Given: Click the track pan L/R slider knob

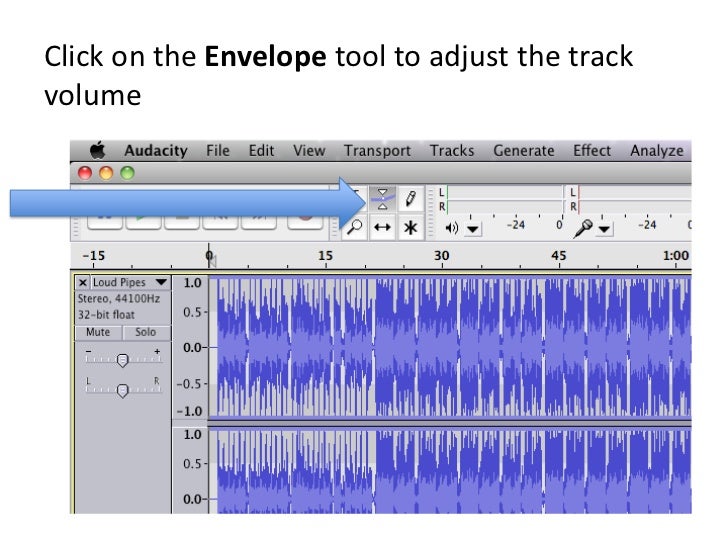Looking at the screenshot, I should tap(123, 390).
